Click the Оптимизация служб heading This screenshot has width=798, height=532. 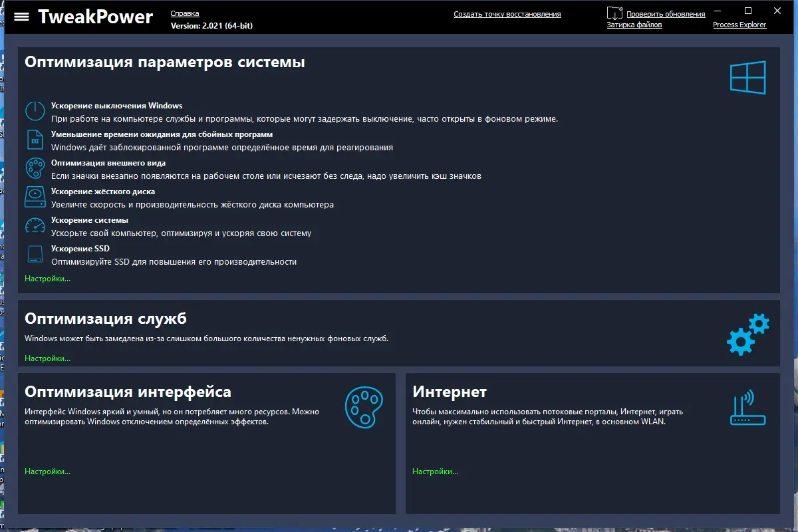[106, 319]
